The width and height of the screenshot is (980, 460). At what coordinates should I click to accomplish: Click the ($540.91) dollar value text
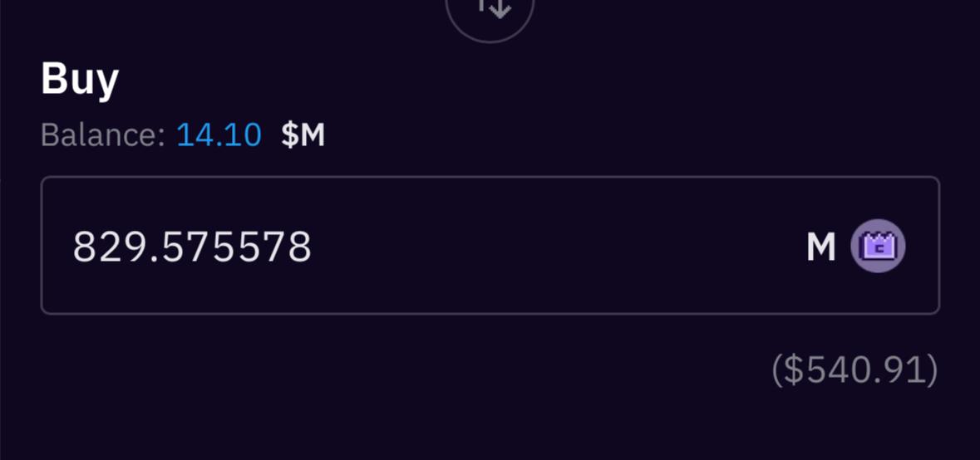[854, 370]
